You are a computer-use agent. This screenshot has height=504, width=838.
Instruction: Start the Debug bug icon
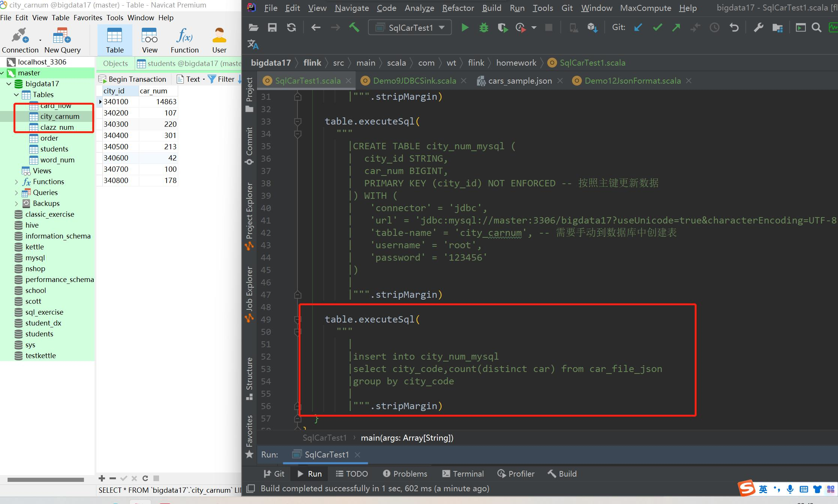coord(484,27)
